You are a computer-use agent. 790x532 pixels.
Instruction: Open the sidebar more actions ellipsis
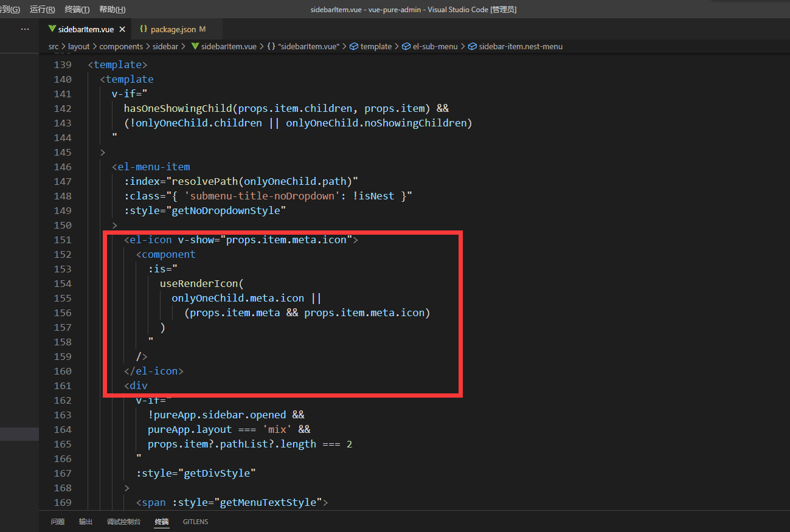25,29
